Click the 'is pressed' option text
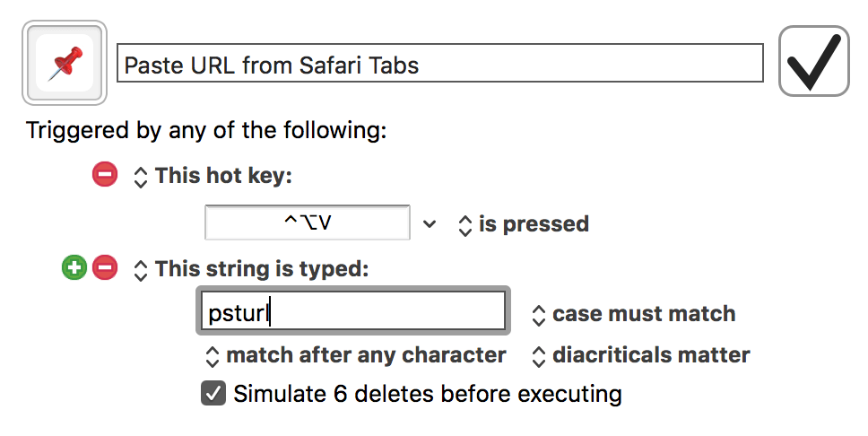This screenshot has height=436, width=868. tap(533, 223)
